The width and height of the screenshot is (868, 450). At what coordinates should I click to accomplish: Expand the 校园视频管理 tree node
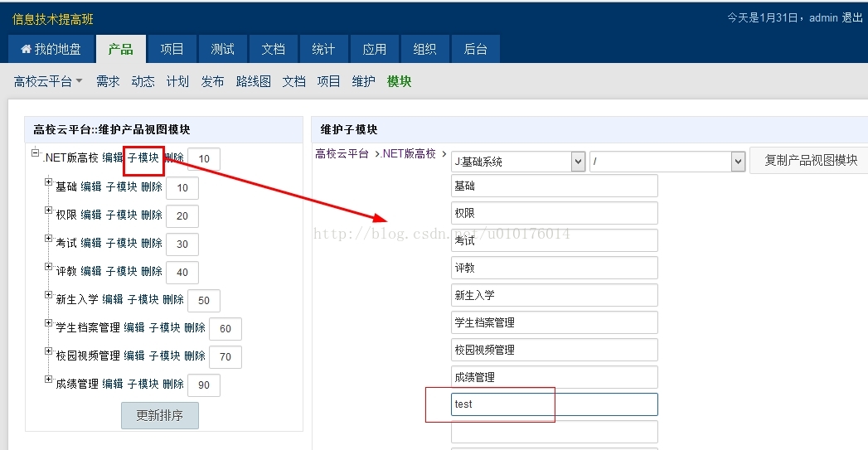pyautogui.click(x=49, y=351)
